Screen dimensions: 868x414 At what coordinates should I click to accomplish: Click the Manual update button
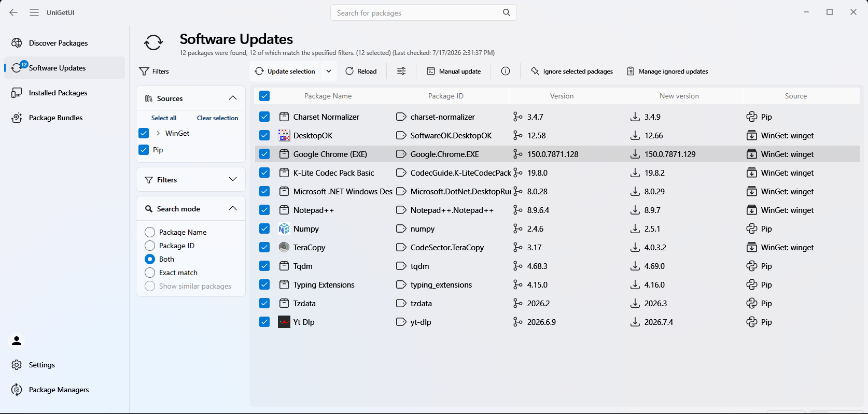454,71
